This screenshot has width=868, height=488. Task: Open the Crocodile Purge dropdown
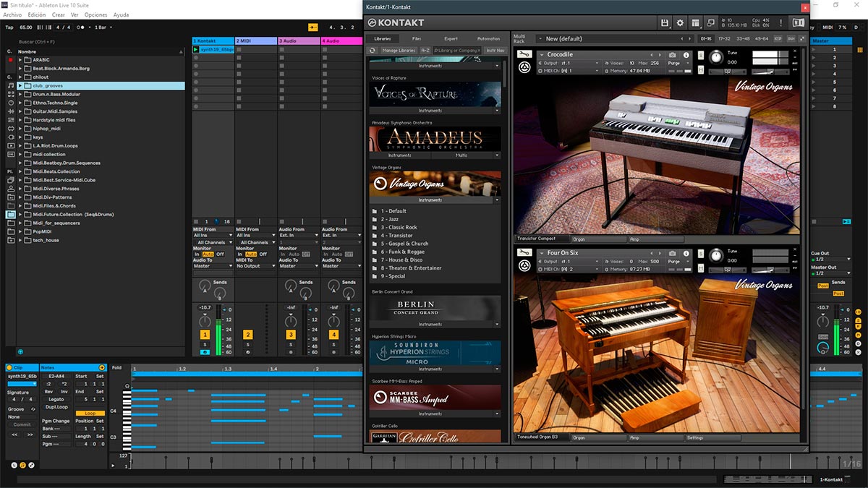pyautogui.click(x=677, y=63)
